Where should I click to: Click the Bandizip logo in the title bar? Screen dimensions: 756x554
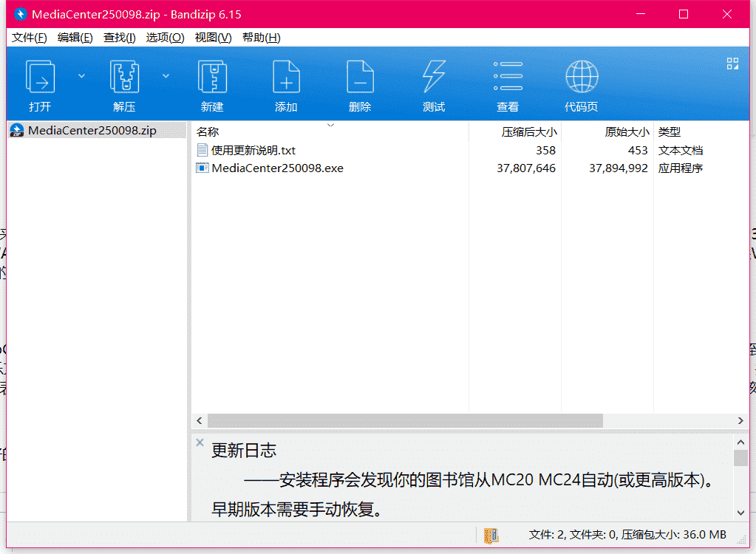(x=20, y=14)
